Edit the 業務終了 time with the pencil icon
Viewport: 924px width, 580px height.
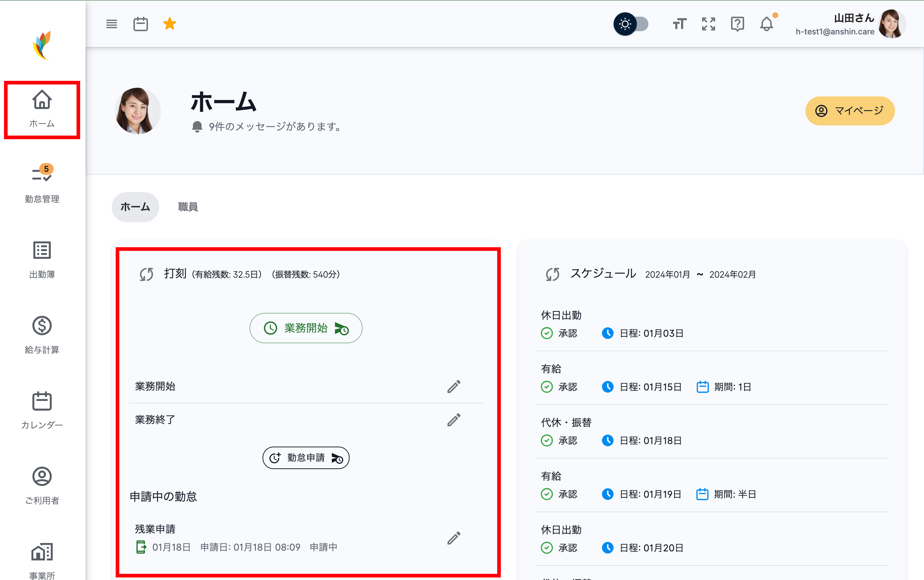point(454,420)
